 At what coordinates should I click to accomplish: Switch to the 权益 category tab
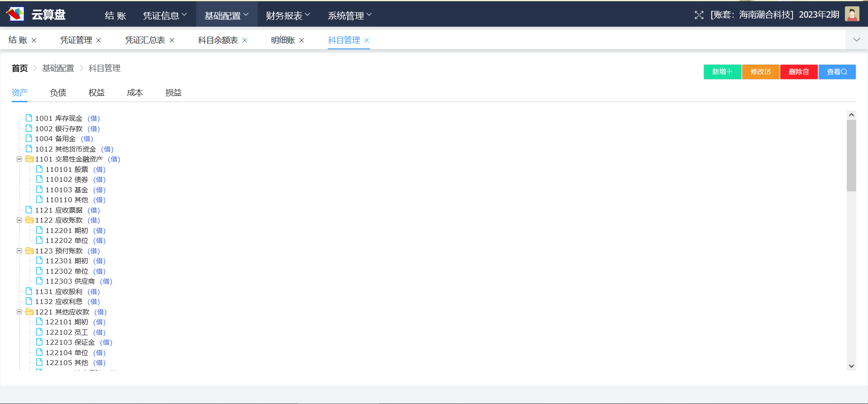point(97,93)
